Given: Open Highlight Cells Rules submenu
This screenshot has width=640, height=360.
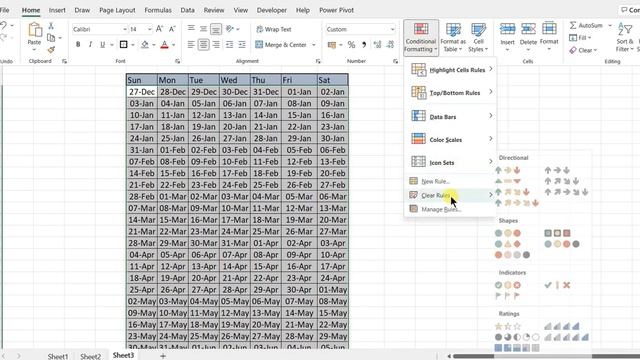Looking at the screenshot, I should pyautogui.click(x=451, y=70).
